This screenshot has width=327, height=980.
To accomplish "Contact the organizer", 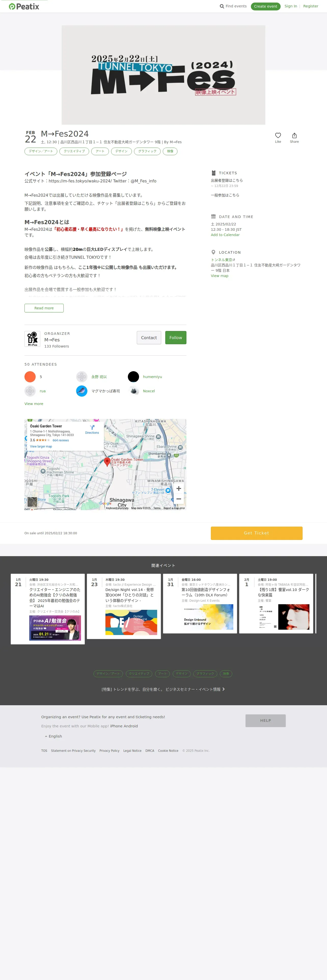I will click(x=149, y=338).
